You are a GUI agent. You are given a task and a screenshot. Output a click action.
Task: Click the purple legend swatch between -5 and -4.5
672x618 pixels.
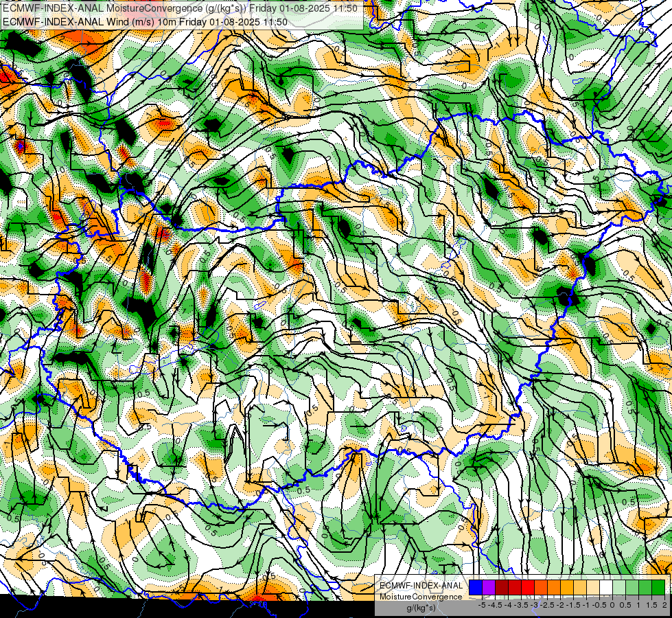point(489,587)
